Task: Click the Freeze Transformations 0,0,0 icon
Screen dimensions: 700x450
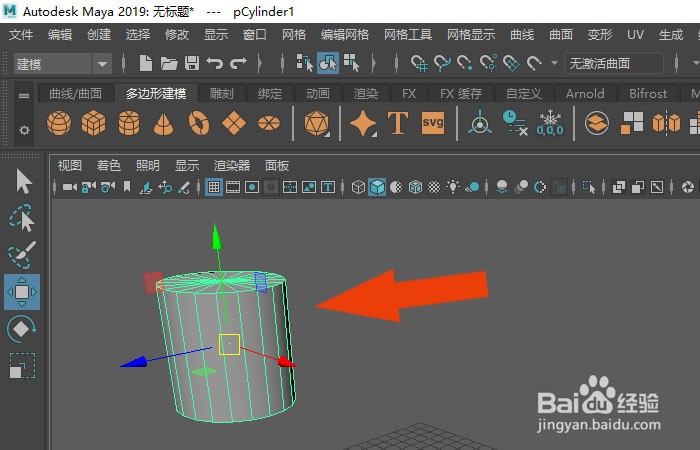Action: (550, 123)
